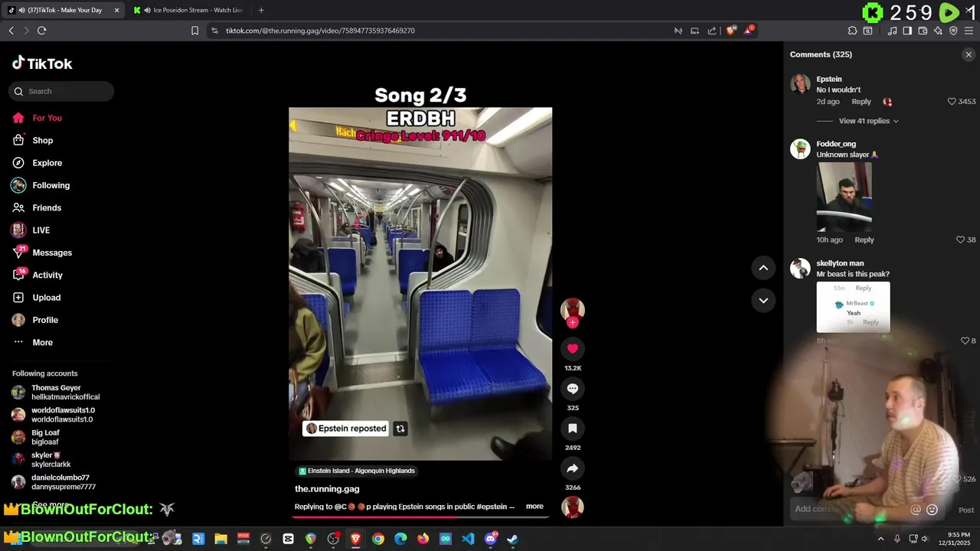The width and height of the screenshot is (980, 551).
Task: Open Visual Studio Code from taskbar
Action: 468,539
